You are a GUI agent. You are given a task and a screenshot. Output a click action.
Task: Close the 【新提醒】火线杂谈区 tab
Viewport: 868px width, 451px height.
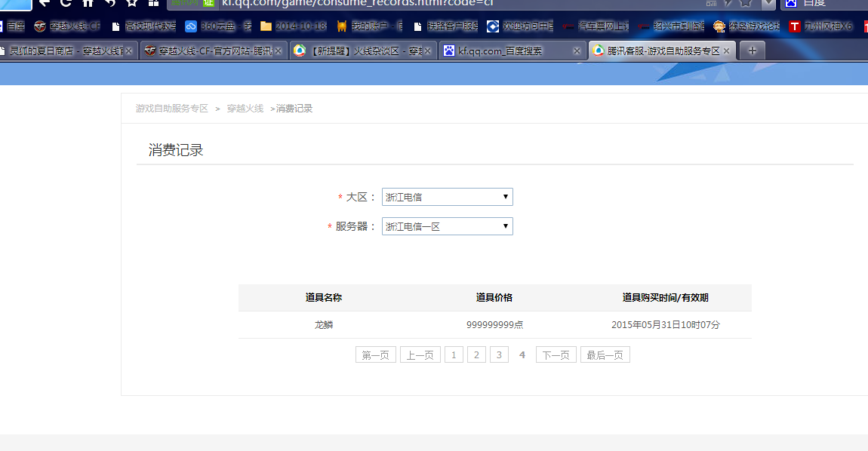click(x=427, y=51)
